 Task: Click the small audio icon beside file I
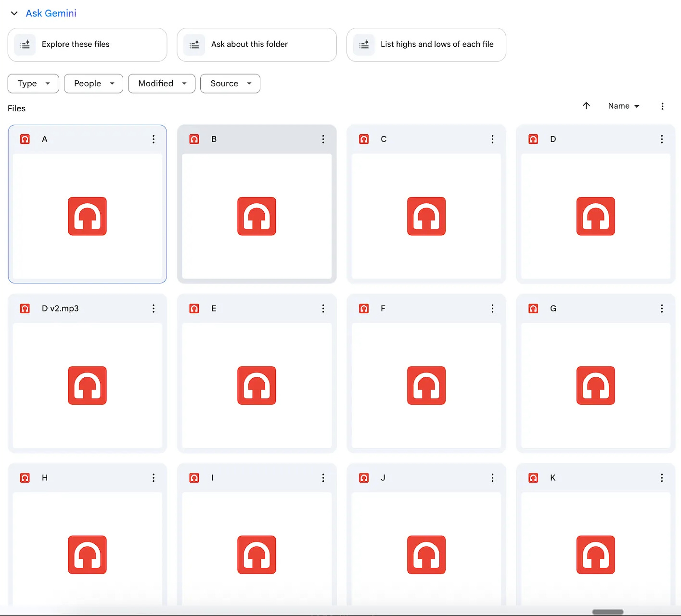tap(194, 478)
